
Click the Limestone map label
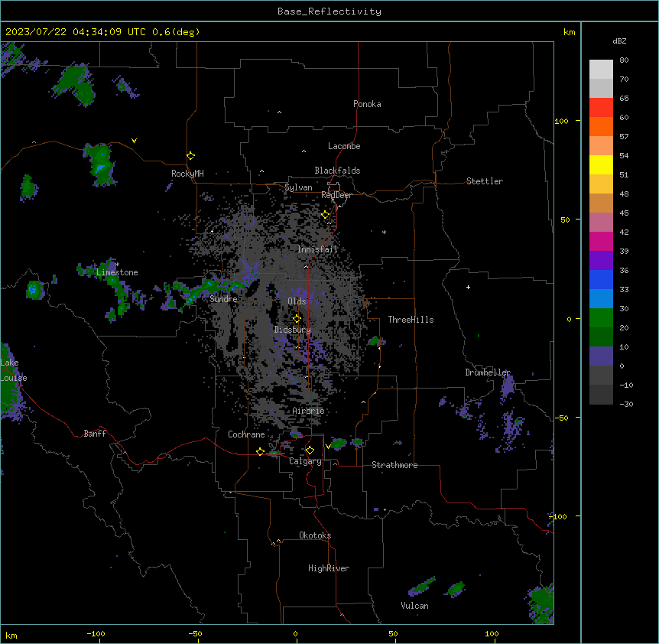(x=117, y=272)
